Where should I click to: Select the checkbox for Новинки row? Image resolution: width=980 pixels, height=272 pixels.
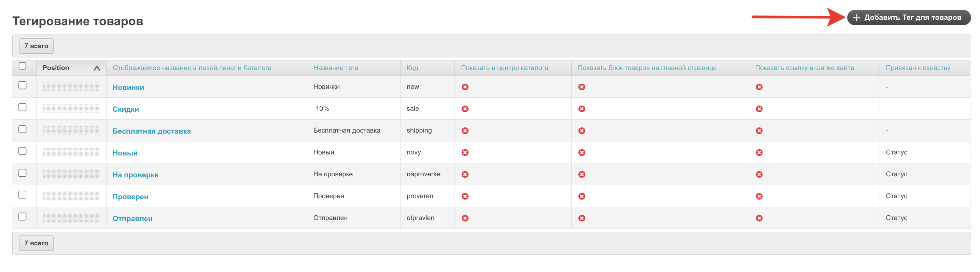23,85
